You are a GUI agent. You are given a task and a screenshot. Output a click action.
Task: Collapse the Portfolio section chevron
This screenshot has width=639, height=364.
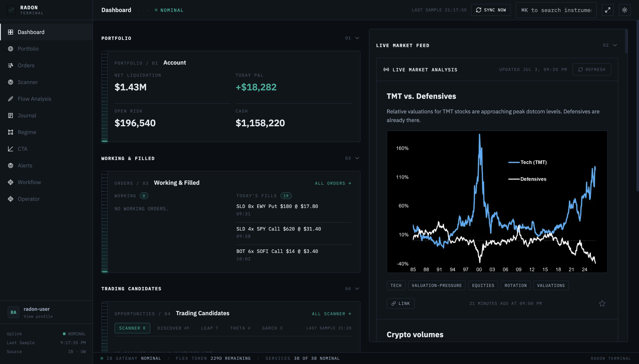click(x=357, y=38)
